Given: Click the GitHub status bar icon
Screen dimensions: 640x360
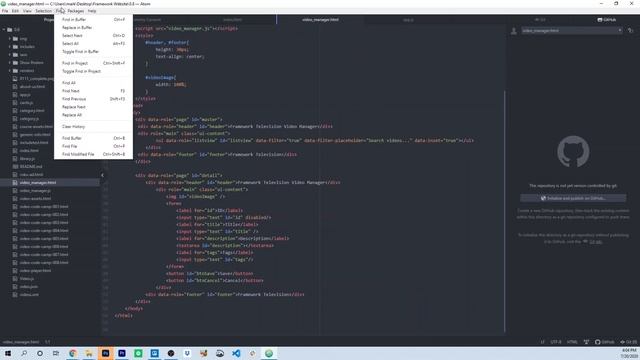Looking at the screenshot, I should click(x=604, y=342).
